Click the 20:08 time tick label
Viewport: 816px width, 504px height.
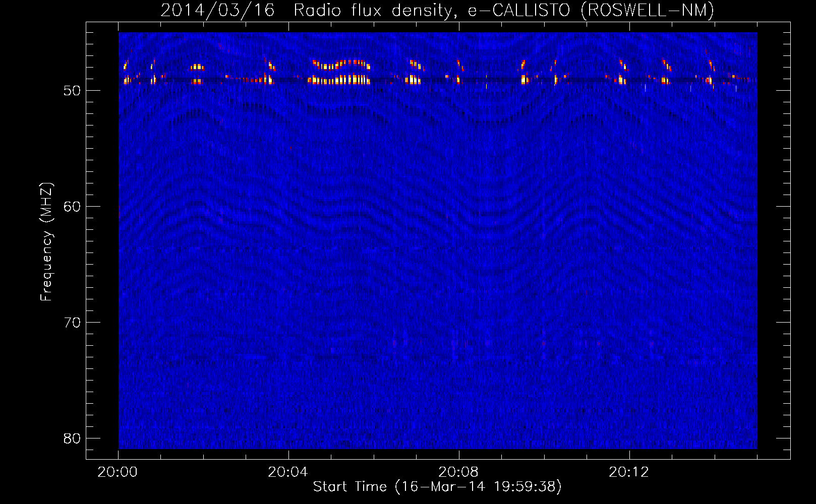[x=458, y=472]
